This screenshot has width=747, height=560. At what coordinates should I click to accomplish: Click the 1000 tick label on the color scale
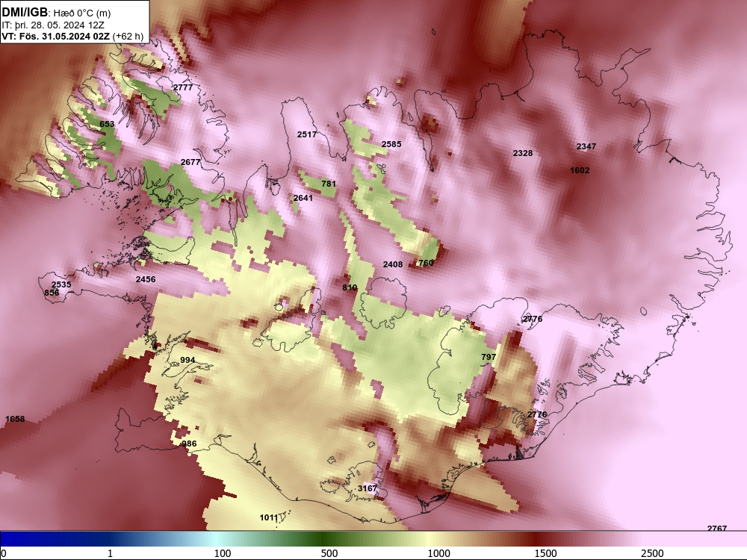click(438, 553)
